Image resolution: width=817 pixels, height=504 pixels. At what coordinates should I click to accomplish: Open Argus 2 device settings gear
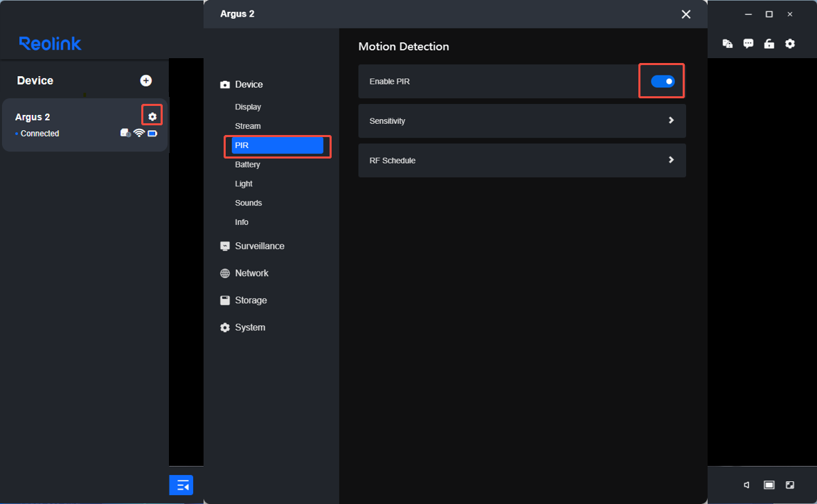click(x=152, y=116)
